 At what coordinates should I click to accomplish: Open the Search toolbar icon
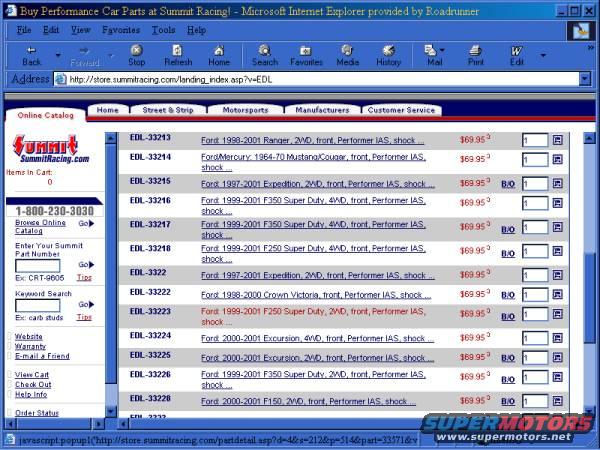(x=265, y=54)
